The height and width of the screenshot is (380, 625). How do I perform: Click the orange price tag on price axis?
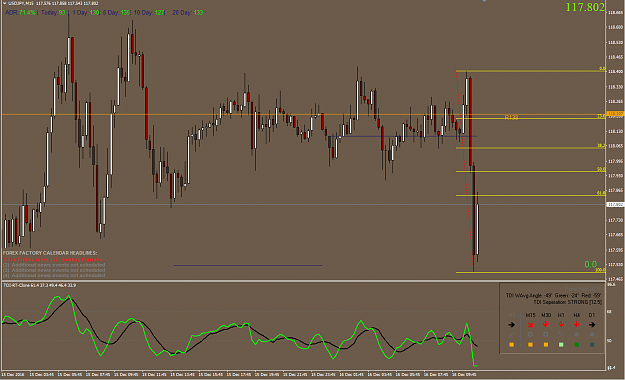tap(615, 114)
